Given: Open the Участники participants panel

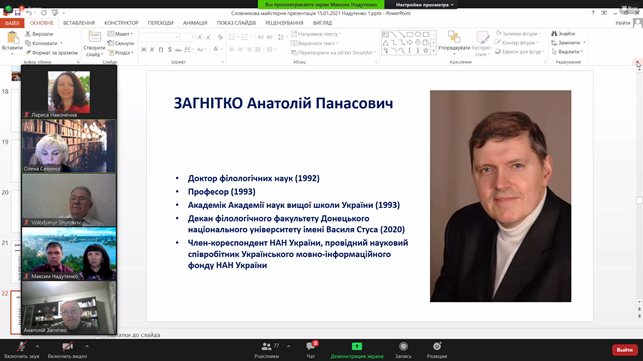Looking at the screenshot, I should [x=266, y=350].
